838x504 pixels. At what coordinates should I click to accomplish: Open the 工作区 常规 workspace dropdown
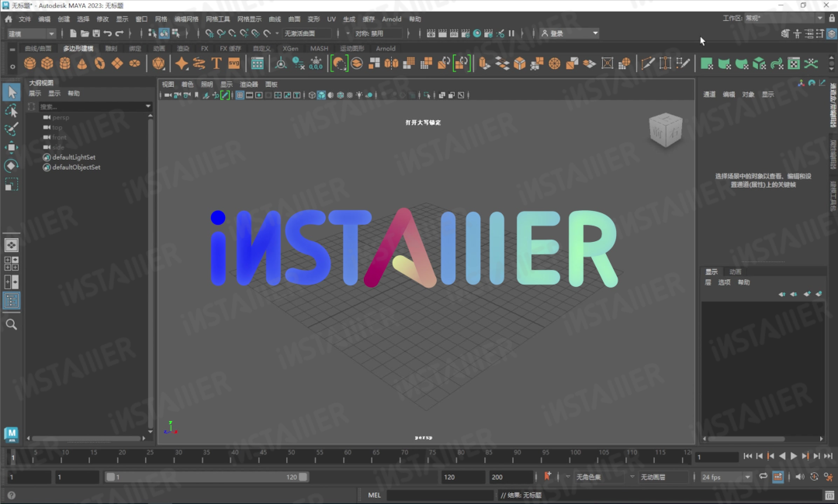point(784,18)
